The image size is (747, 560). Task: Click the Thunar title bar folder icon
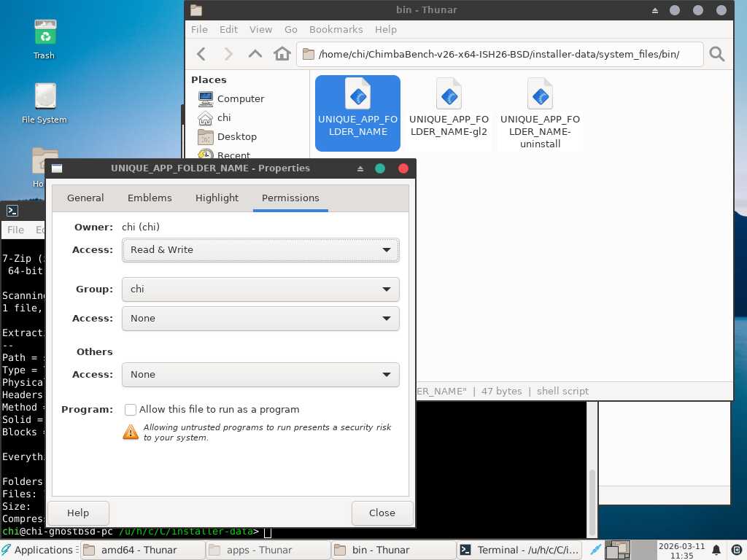(x=196, y=10)
